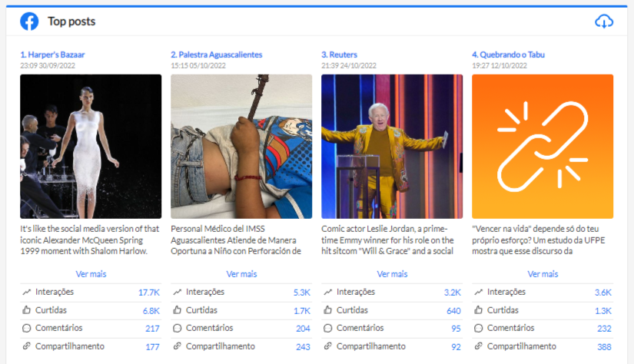
Task: Open the Leslie Jordan stage photo
Action: pyautogui.click(x=392, y=146)
